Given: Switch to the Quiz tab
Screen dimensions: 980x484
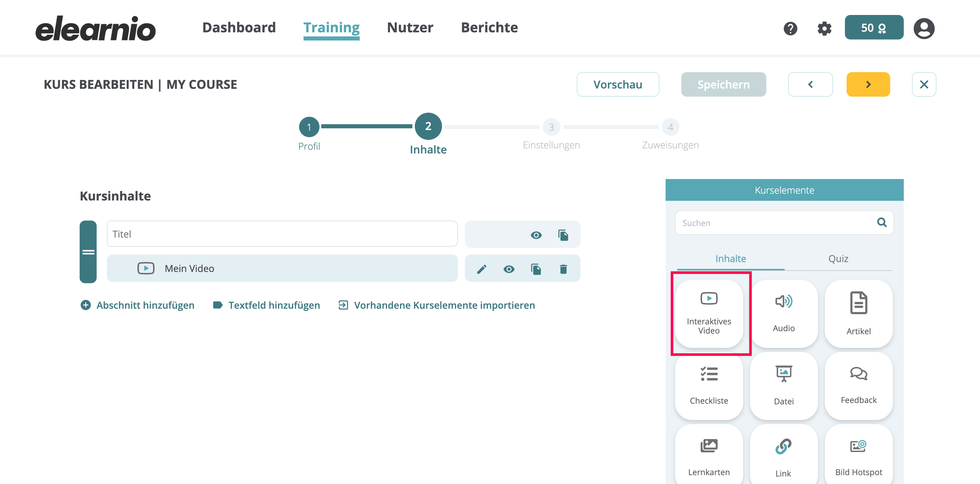Looking at the screenshot, I should (x=838, y=259).
